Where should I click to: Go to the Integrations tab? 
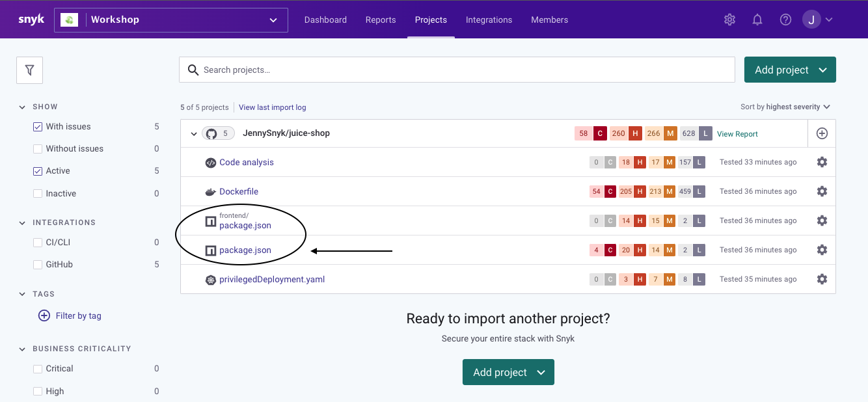[489, 20]
